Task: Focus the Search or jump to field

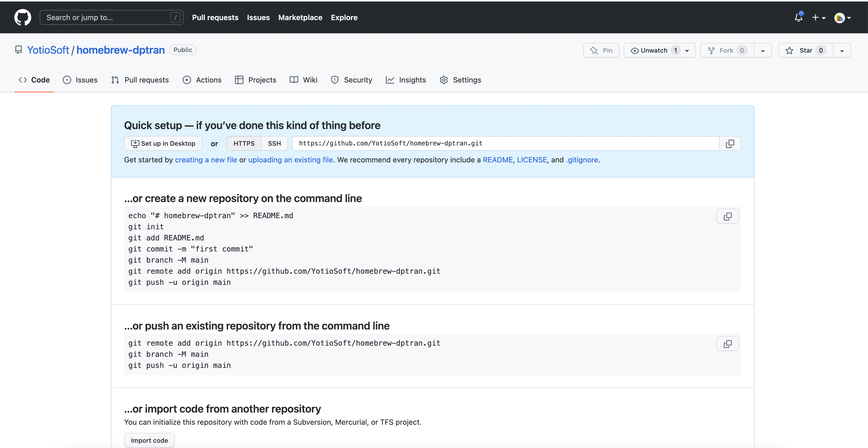Action: pyautogui.click(x=111, y=17)
